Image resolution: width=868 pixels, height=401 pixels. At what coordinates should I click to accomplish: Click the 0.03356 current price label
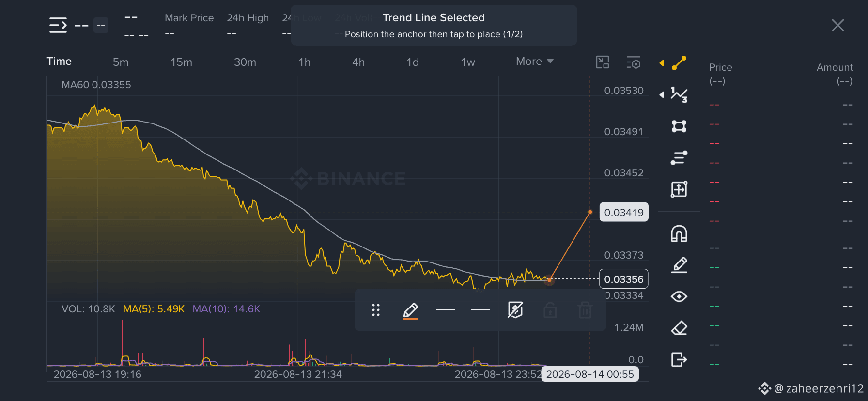coord(624,279)
